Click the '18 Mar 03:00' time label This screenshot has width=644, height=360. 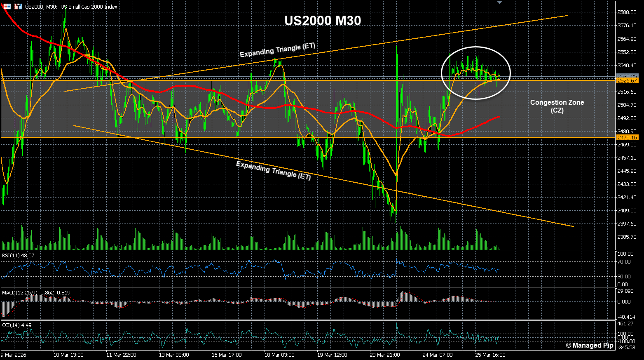tap(279, 355)
